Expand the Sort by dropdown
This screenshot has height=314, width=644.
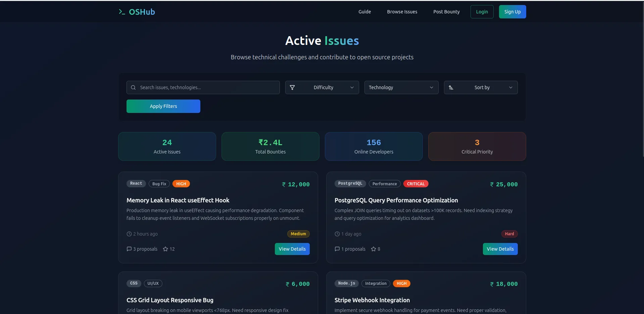point(481,87)
